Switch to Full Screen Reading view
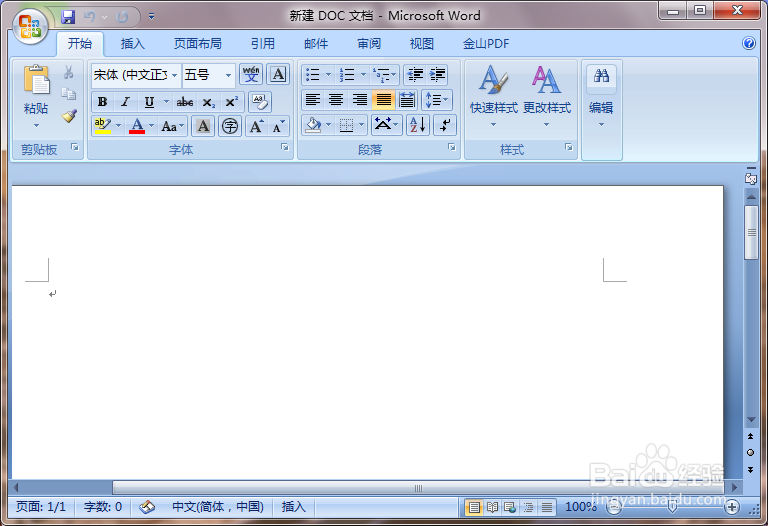Image resolution: width=768 pixels, height=526 pixels. (492, 507)
